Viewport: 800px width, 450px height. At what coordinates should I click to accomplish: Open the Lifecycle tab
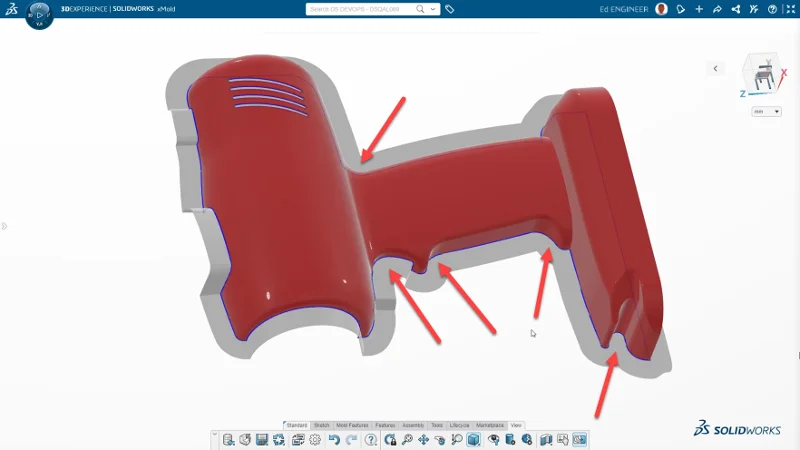pyautogui.click(x=459, y=425)
